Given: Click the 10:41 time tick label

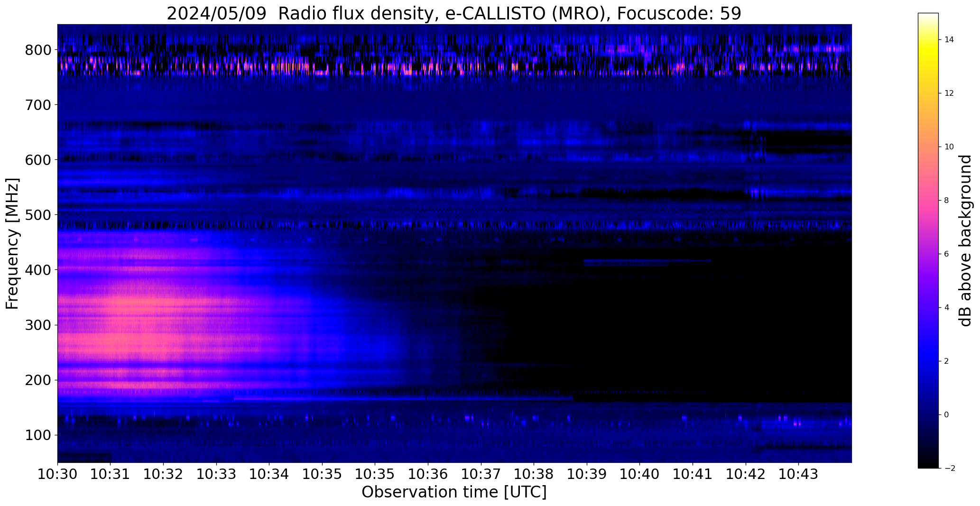Looking at the screenshot, I should [693, 474].
